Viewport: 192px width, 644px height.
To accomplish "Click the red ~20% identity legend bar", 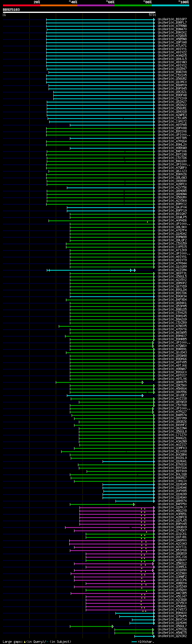I will coord(22,5).
